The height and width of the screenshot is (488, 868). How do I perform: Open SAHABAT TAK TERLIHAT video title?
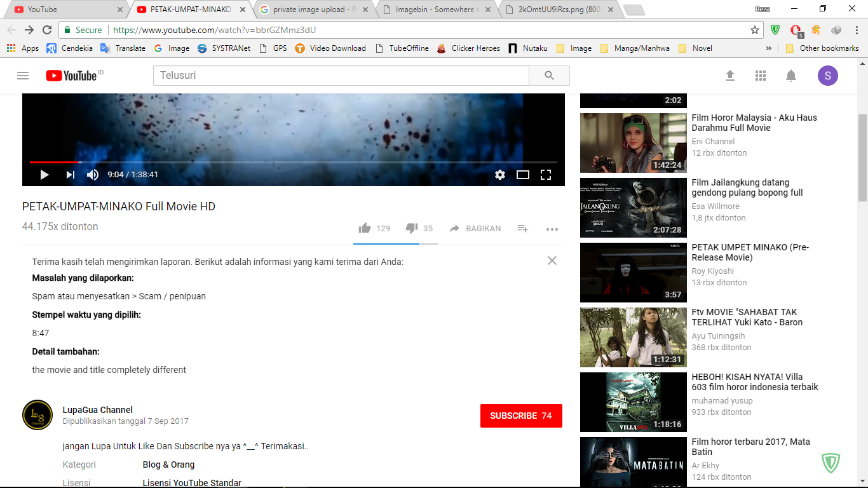[x=747, y=317]
